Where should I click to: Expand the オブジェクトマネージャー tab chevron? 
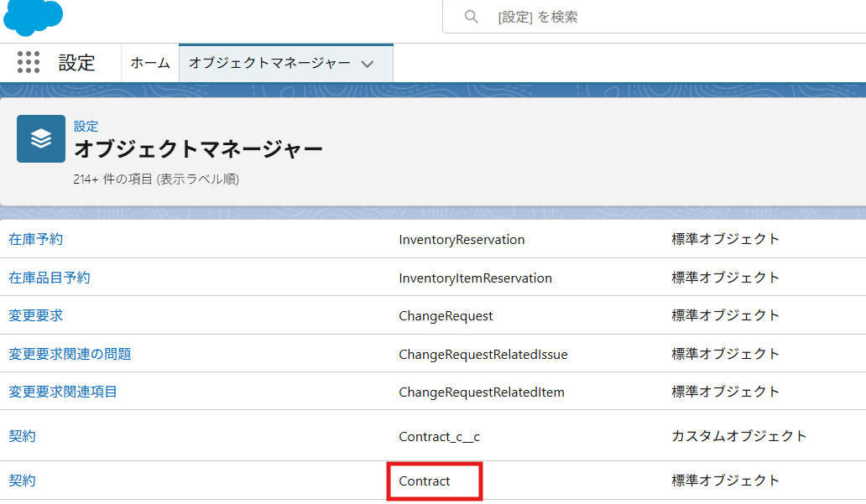click(367, 64)
